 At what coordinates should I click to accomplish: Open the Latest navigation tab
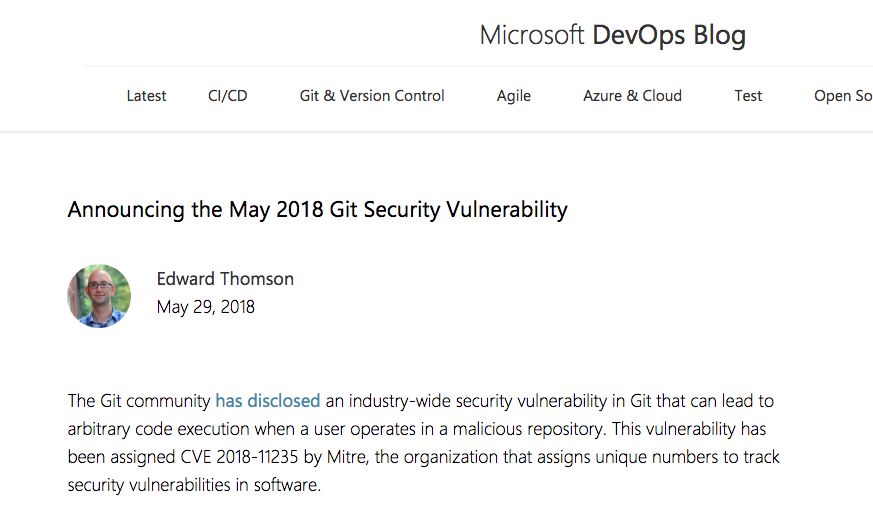(146, 96)
